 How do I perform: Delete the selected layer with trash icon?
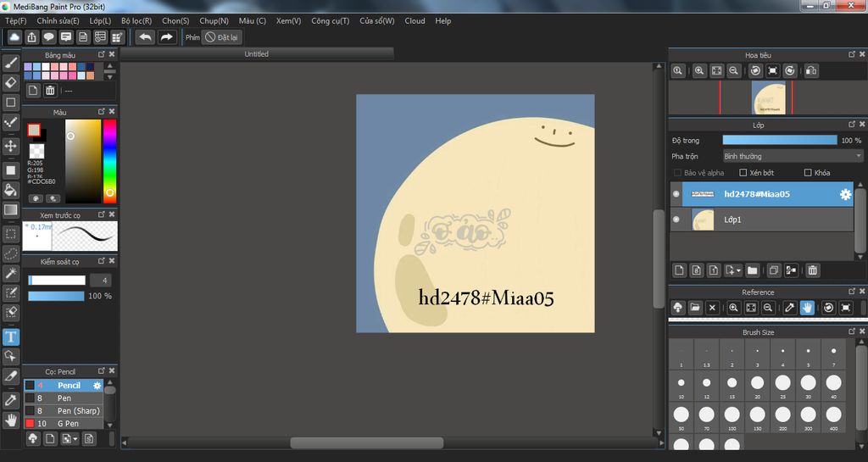pyautogui.click(x=812, y=270)
